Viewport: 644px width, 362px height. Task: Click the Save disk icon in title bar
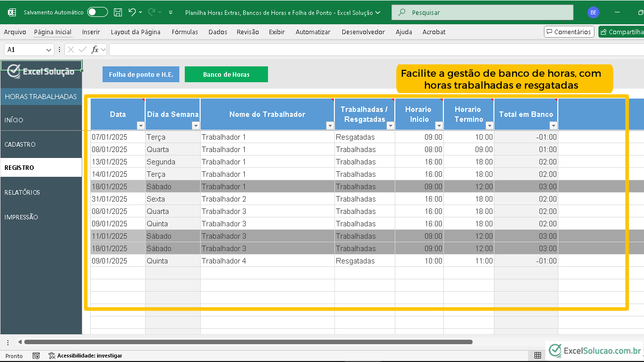click(x=118, y=12)
